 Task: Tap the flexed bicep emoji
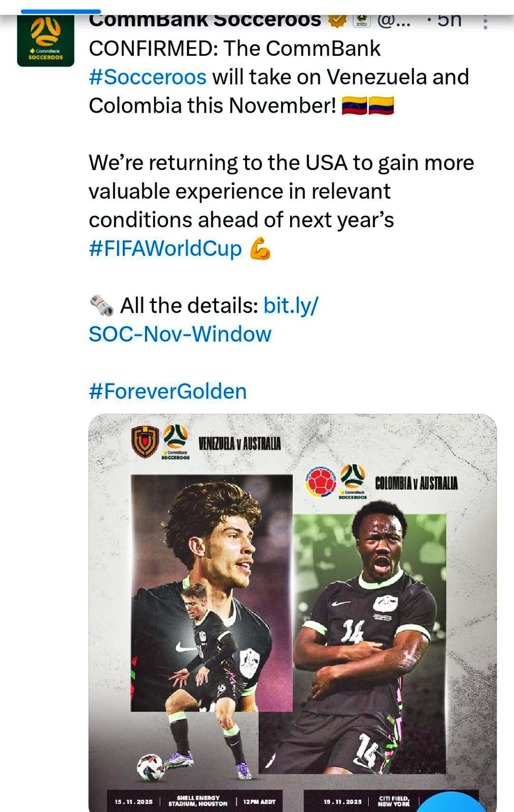coord(260,249)
